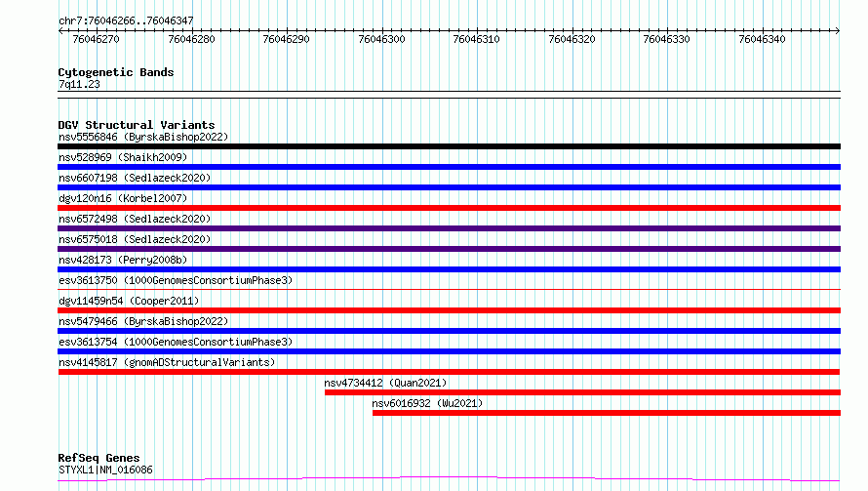
Task: Click ruler position label 76046280
Action: [x=191, y=39]
